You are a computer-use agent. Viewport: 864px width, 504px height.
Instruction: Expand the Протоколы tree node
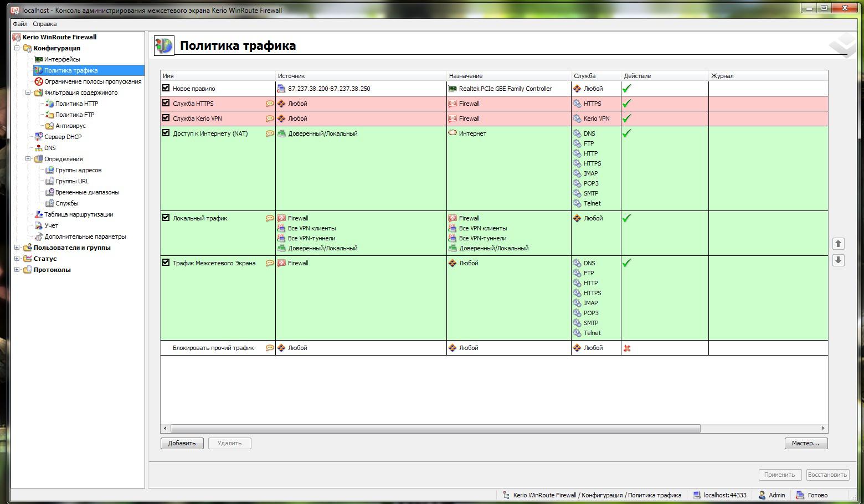click(x=17, y=270)
